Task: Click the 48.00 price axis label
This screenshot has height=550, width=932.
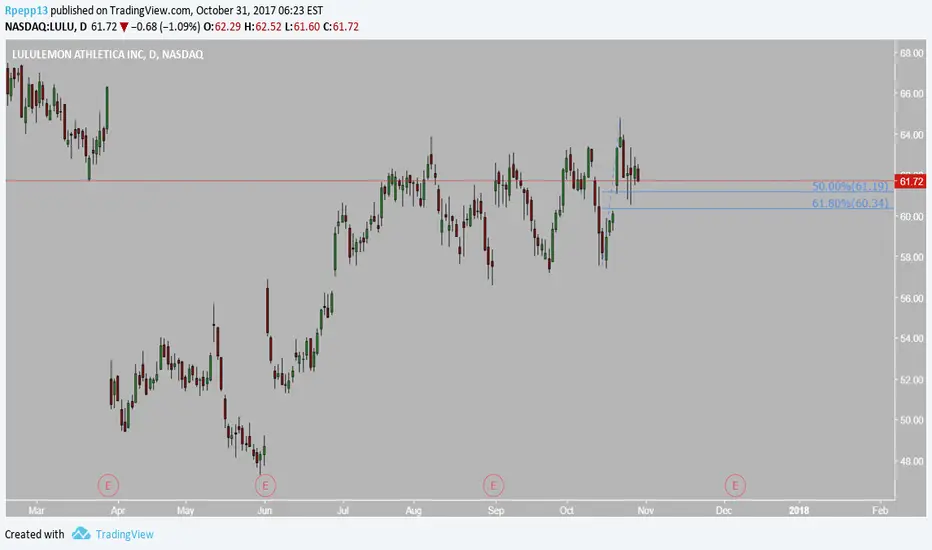Action: pyautogui.click(x=912, y=461)
